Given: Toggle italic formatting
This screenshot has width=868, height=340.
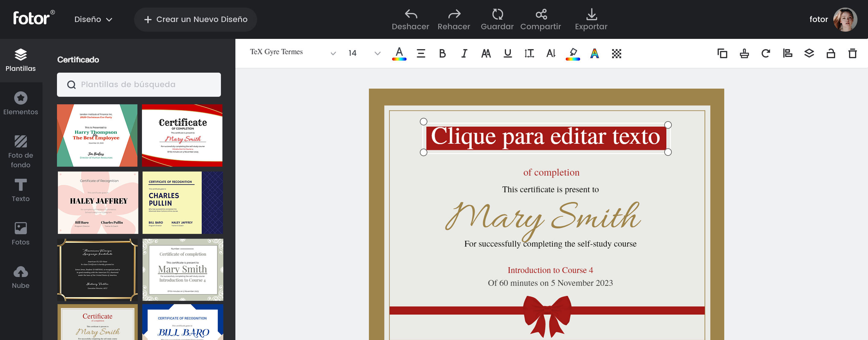Looking at the screenshot, I should 464,53.
